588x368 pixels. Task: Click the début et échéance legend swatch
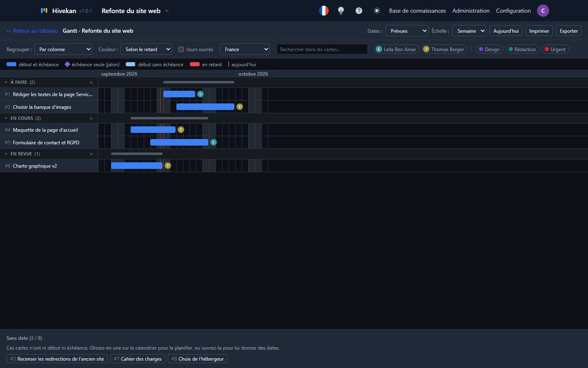pyautogui.click(x=11, y=64)
